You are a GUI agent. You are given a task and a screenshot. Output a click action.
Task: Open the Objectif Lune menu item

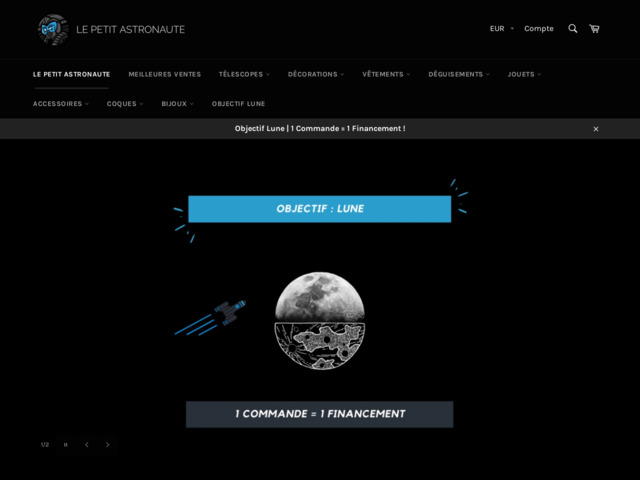[238, 103]
